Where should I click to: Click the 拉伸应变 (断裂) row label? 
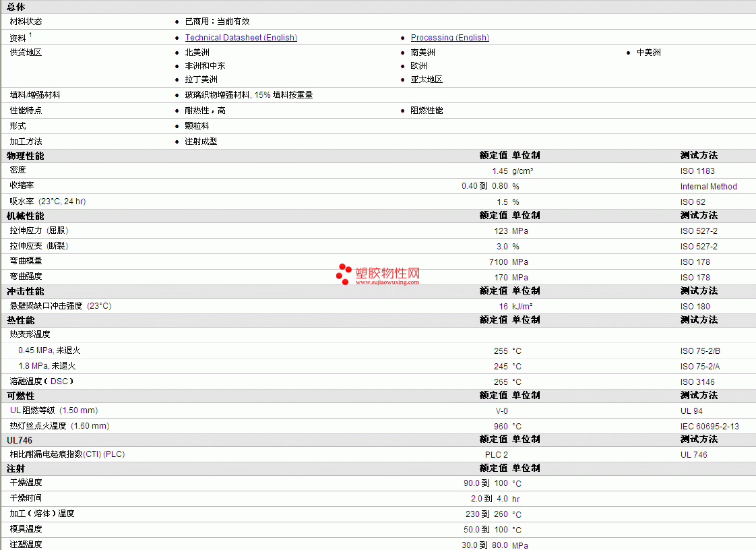[39, 246]
